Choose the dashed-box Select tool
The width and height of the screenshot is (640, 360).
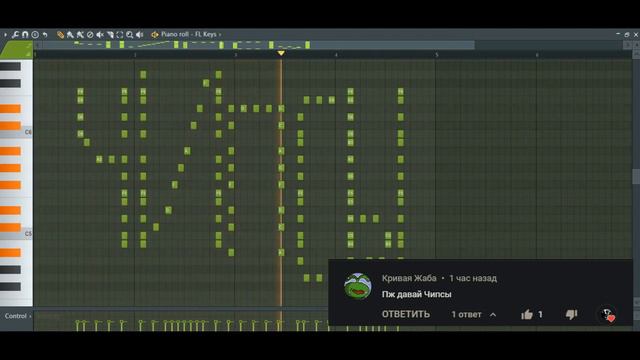[x=120, y=35]
